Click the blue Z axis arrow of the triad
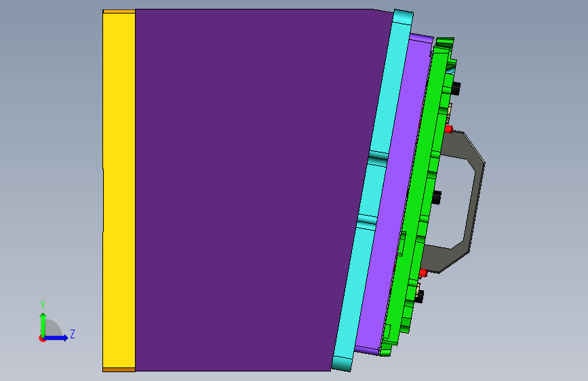The image size is (588, 381). pos(56,338)
